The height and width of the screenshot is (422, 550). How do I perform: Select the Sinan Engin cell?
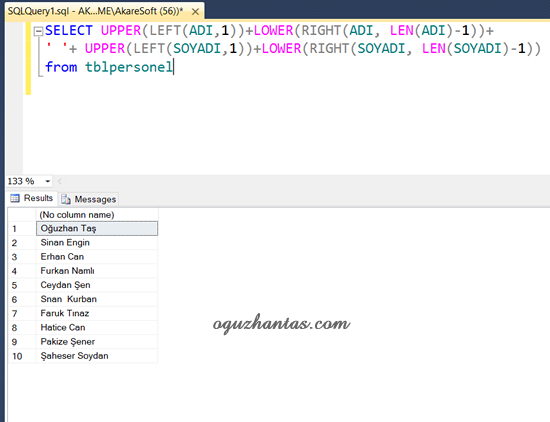97,243
